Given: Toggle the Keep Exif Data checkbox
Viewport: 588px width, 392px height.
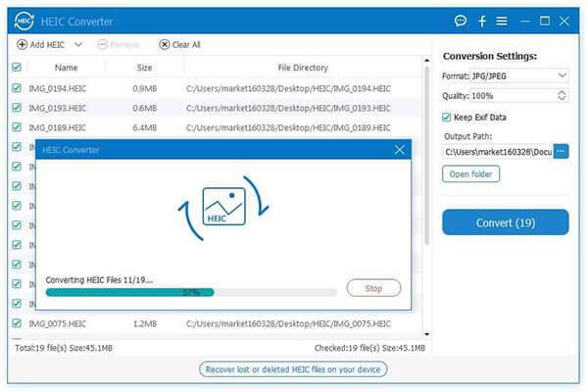Looking at the screenshot, I should tap(446, 118).
